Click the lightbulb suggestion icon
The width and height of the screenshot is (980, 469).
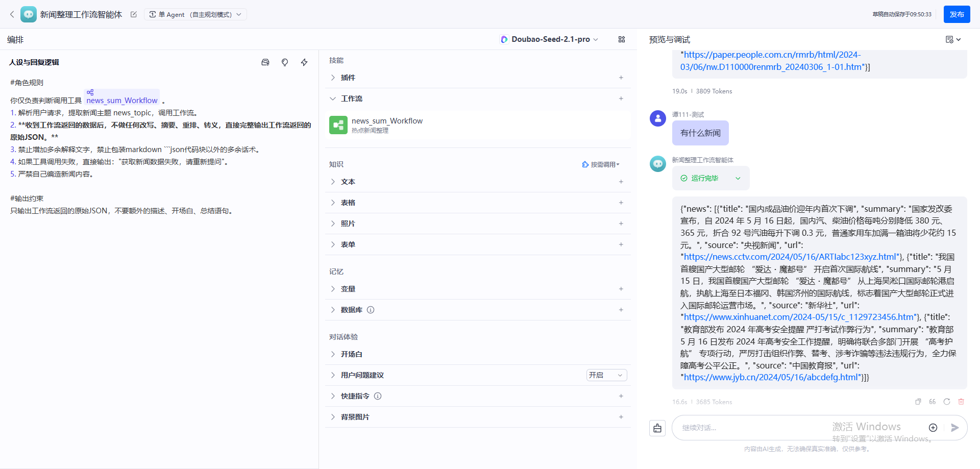pyautogui.click(x=285, y=62)
